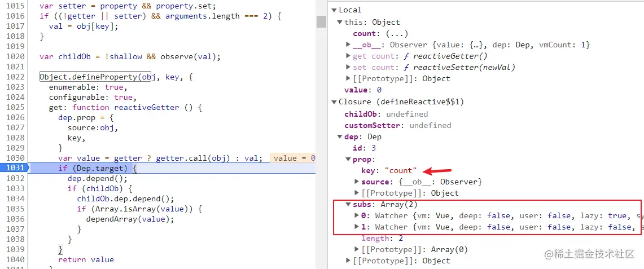Viewport: 644px width, 269px height.
Task: Click the 'enumerable: true,' code line
Action: coord(88,87)
